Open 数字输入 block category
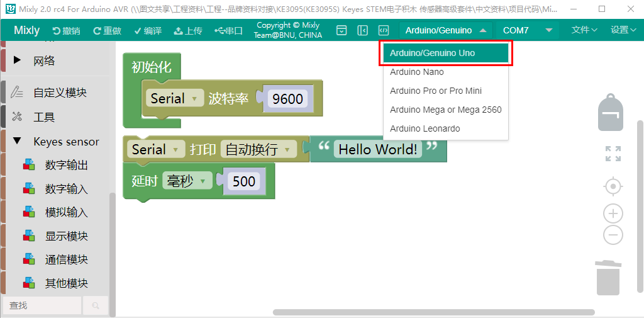 [x=67, y=190]
